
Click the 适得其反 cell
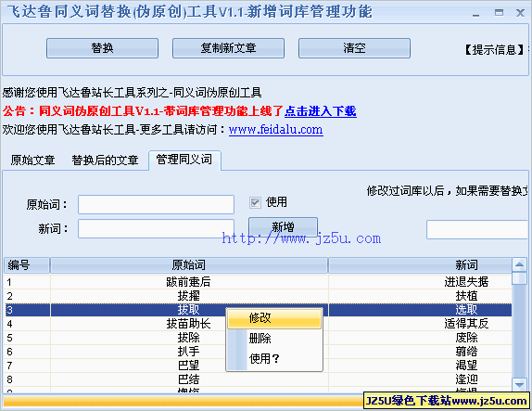click(420, 324)
